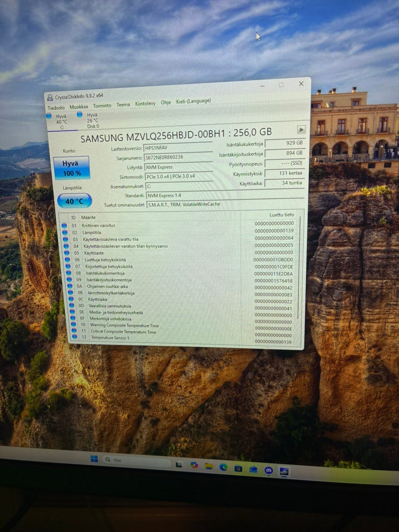Click status dot for Temperature Sensor 1
The height and width of the screenshot is (532, 399).
(74, 337)
